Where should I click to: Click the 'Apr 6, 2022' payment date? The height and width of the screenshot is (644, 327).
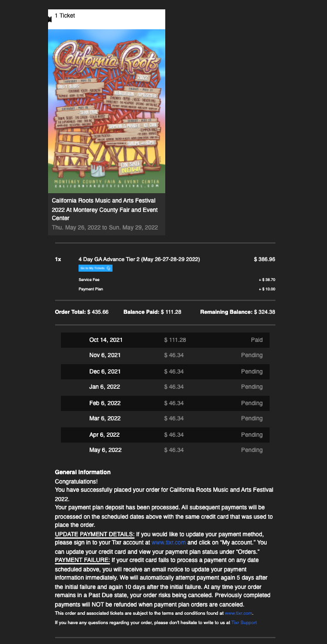pos(104,435)
